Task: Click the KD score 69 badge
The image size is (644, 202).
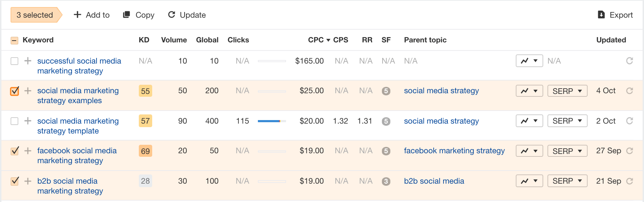Action: point(145,151)
